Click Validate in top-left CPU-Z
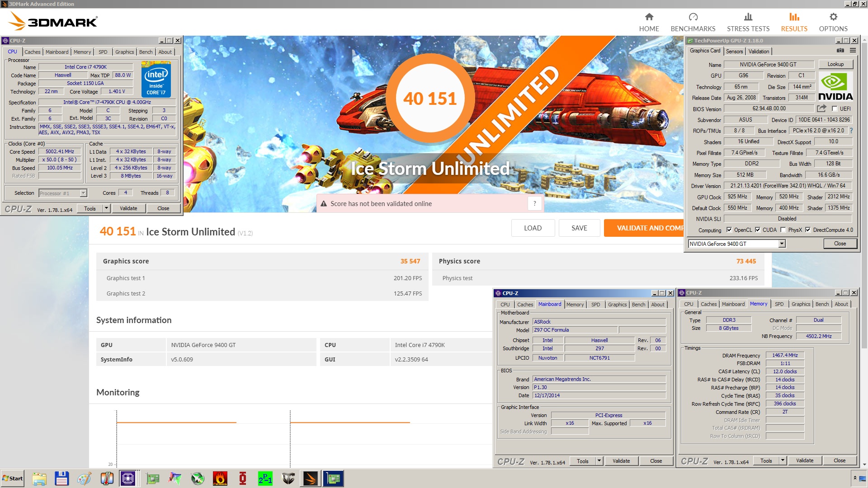Viewport: 868px width, 488px height. [128, 208]
